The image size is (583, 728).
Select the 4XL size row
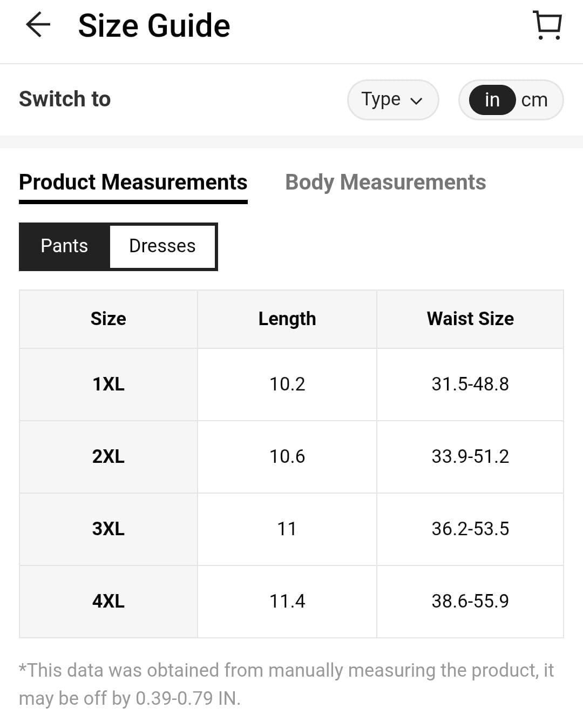coord(109,601)
